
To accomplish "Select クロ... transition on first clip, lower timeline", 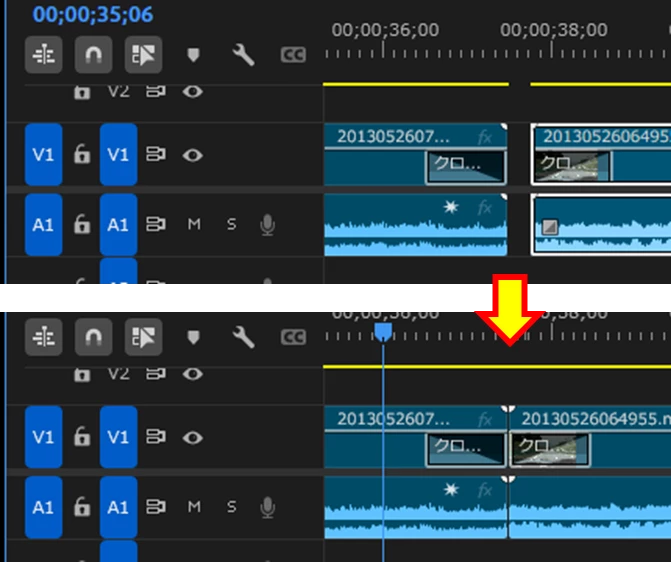I will (x=466, y=449).
